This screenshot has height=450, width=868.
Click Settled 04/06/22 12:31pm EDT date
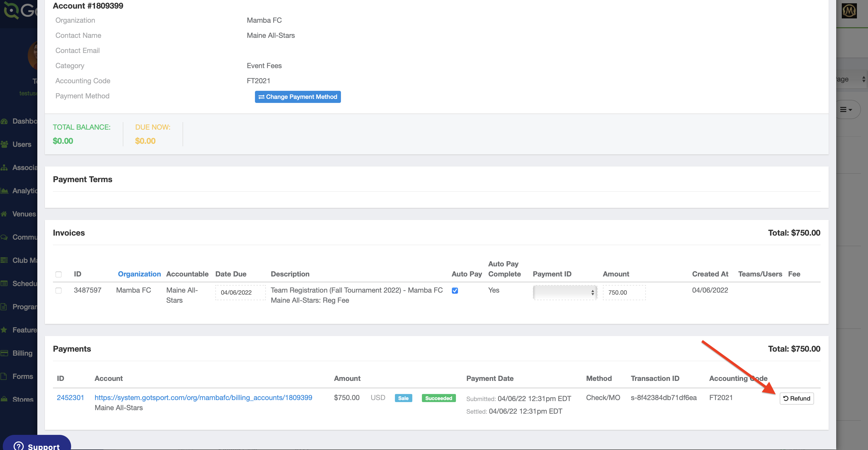tap(525, 411)
